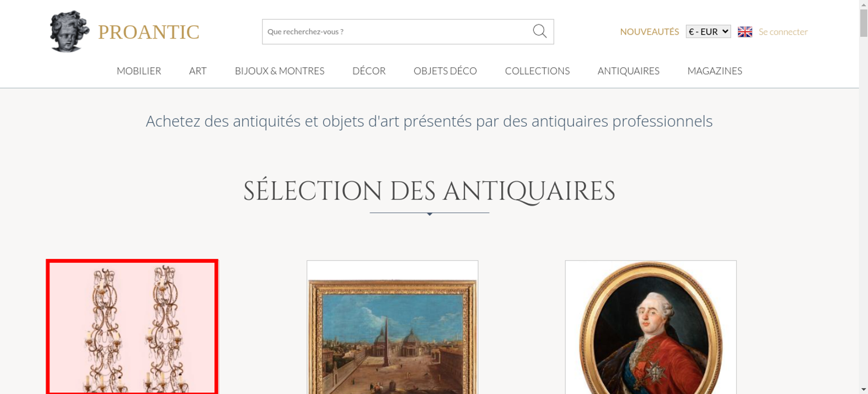Go to the ANTIQUAIRES section
Screen dimensions: 868x394
coord(628,71)
